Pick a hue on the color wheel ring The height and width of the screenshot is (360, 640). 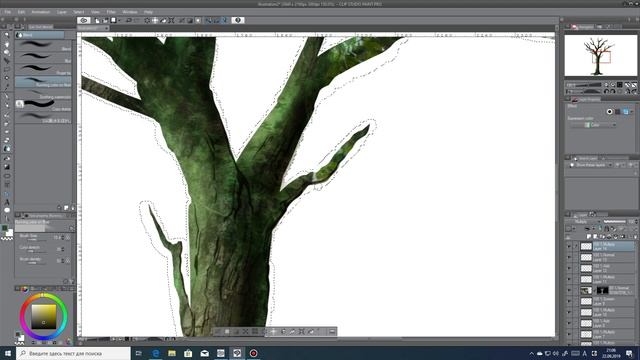click(x=43, y=296)
